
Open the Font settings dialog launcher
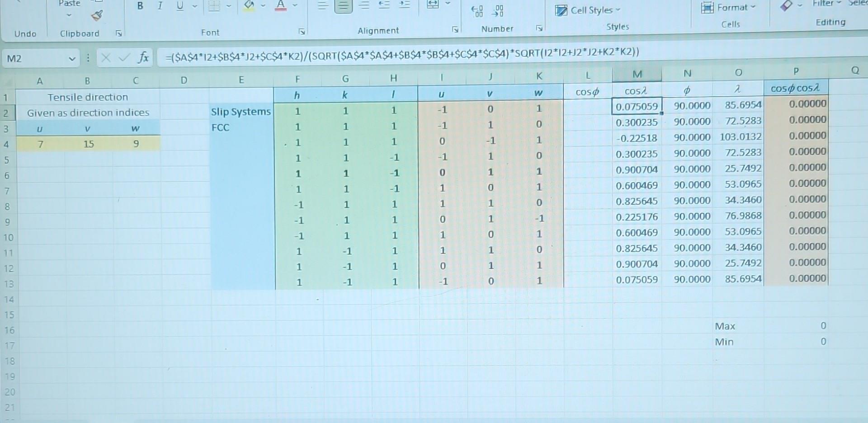(x=302, y=32)
